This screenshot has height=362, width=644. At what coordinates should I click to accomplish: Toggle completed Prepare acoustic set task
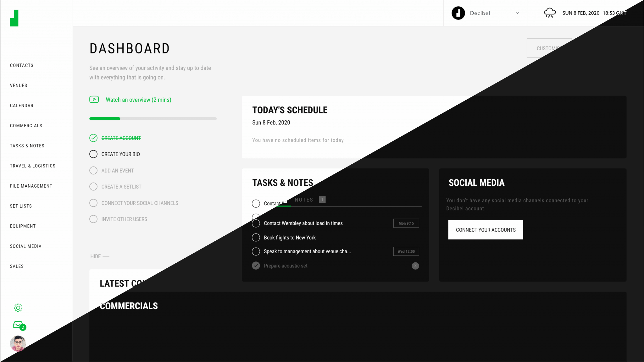pyautogui.click(x=256, y=266)
